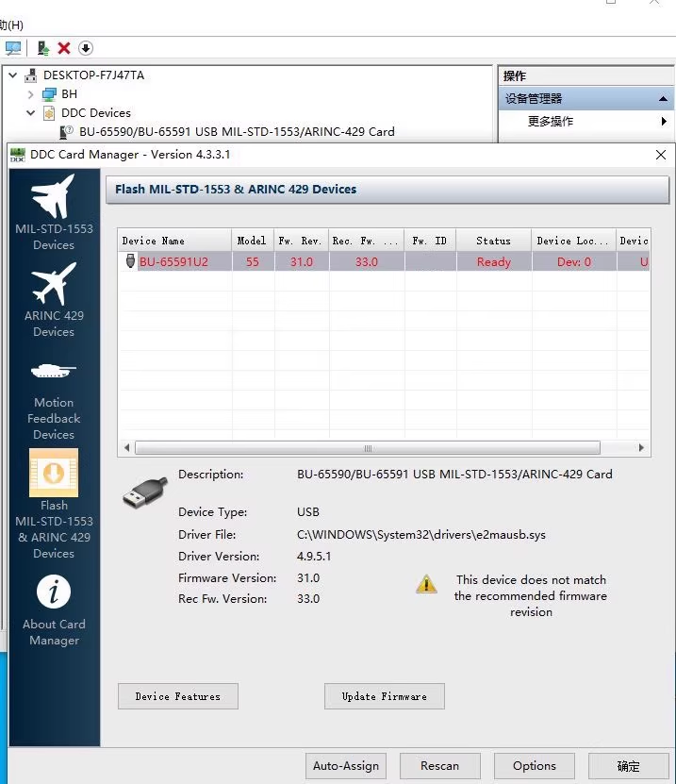Click scan for hardware changes monitor icon
This screenshot has width=676, height=784.
pos(13,48)
